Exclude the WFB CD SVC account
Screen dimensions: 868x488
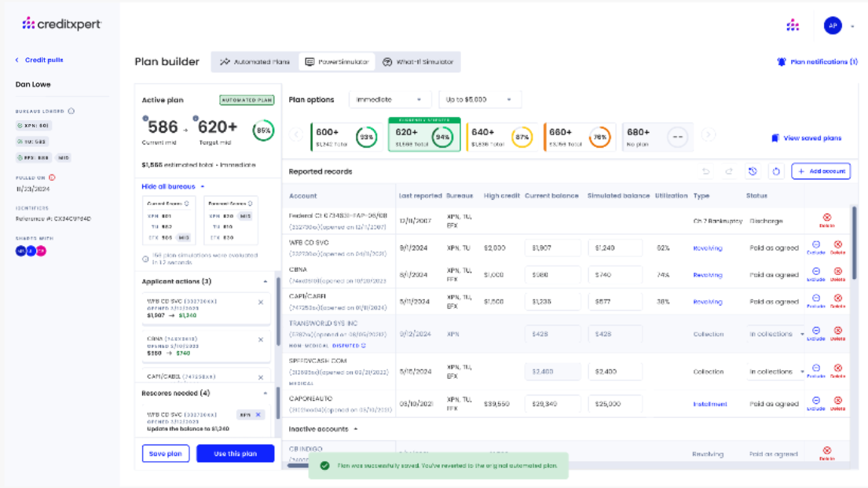pos(816,247)
